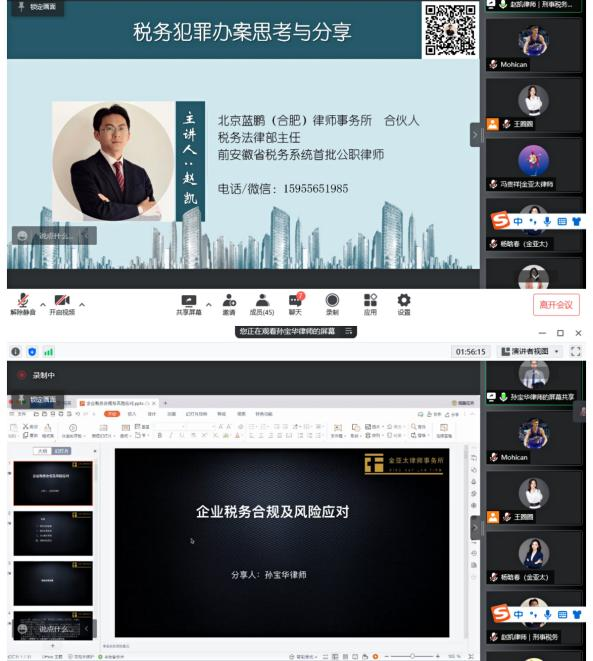The image size is (593, 661).
Task: Select the Insert tab in WPS ribbon
Action: coord(132,414)
